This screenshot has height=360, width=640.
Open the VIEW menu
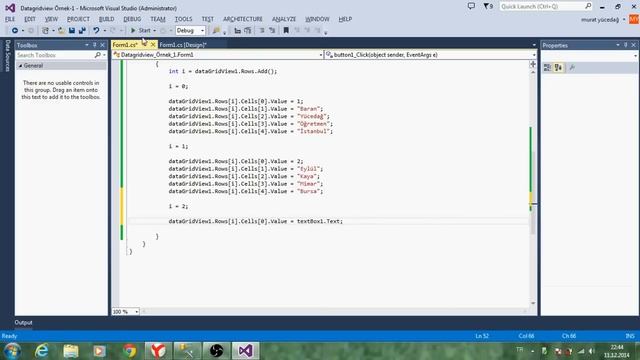(51, 19)
